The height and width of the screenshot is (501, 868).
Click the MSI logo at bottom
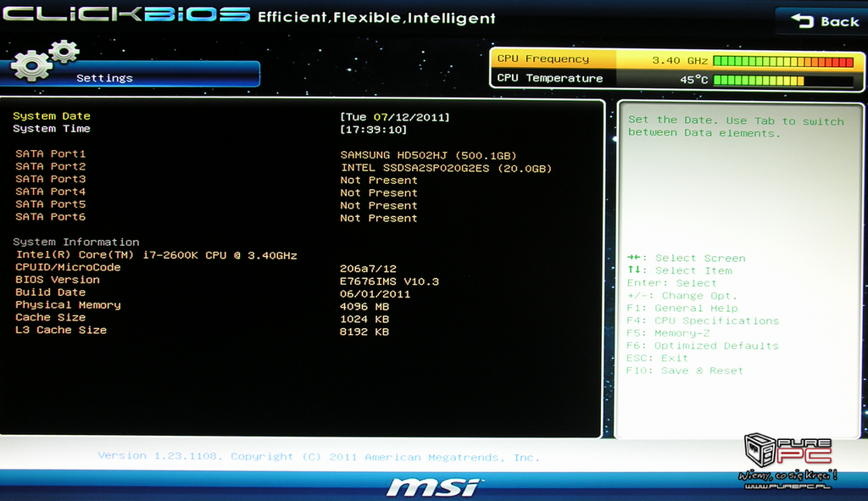pyautogui.click(x=434, y=487)
